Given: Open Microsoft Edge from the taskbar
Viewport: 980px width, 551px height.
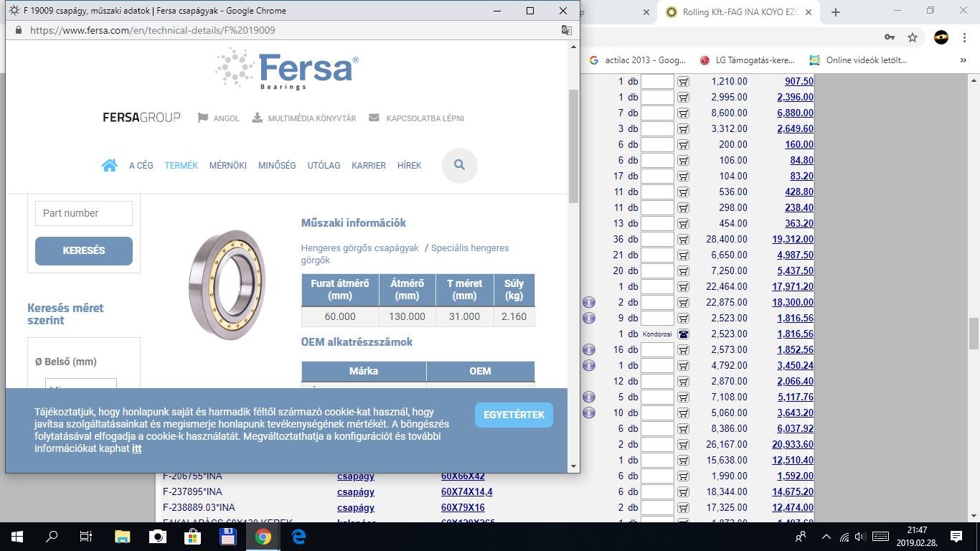Looking at the screenshot, I should [x=298, y=536].
